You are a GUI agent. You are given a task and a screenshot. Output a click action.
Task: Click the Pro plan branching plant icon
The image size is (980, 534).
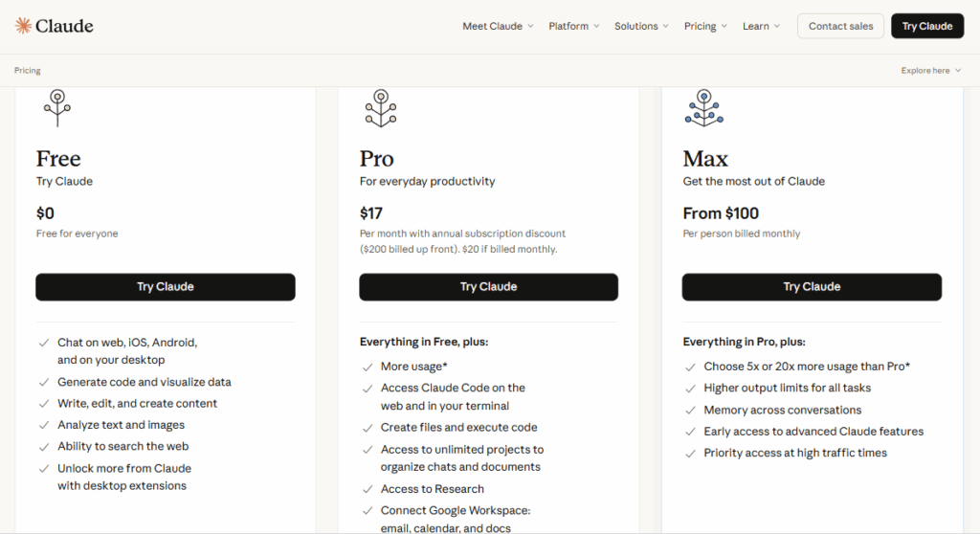point(381,108)
